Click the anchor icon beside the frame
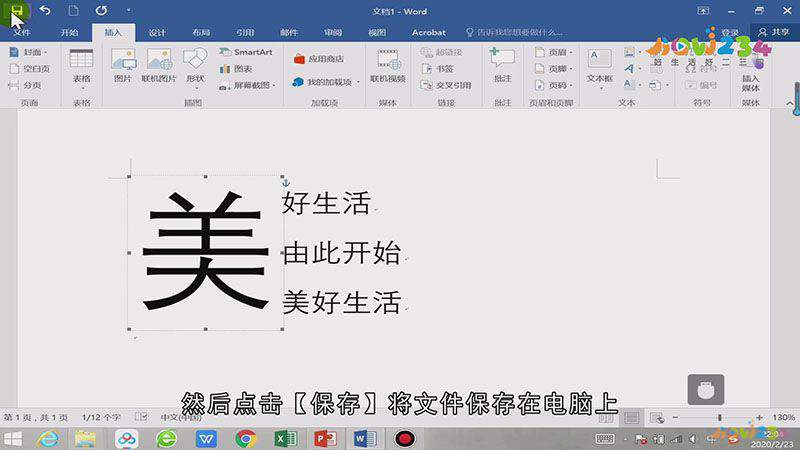Image resolution: width=800 pixels, height=450 pixels. point(286,183)
